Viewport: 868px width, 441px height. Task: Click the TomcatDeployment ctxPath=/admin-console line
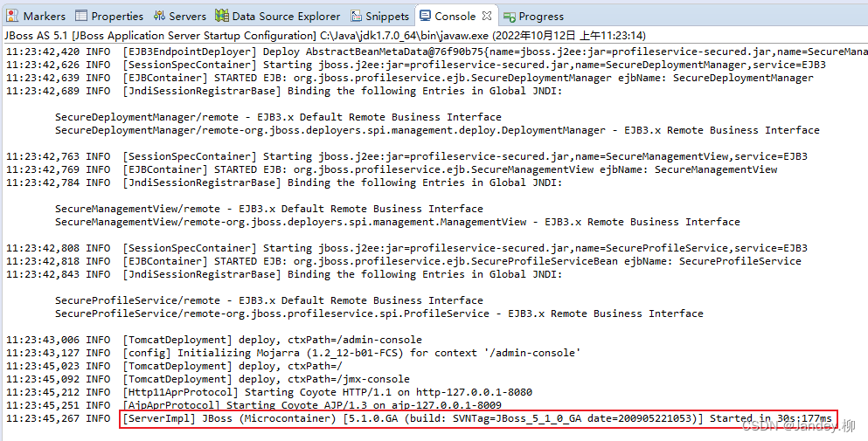tap(213, 340)
